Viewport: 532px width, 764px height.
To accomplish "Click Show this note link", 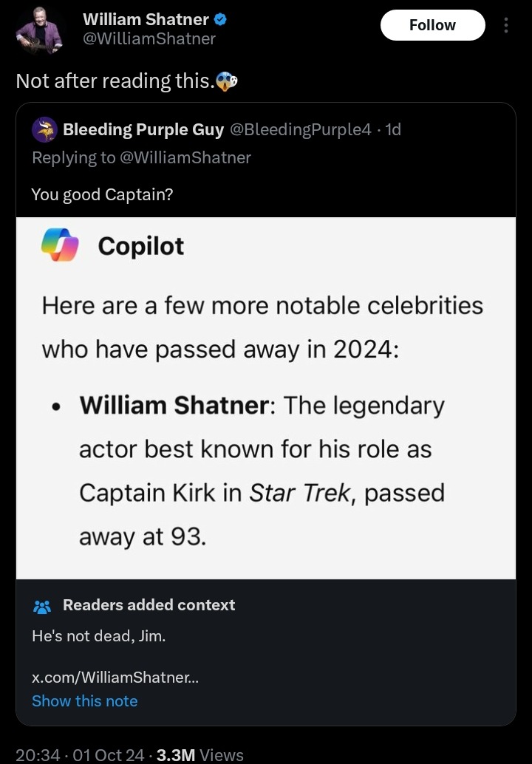I will [x=84, y=700].
